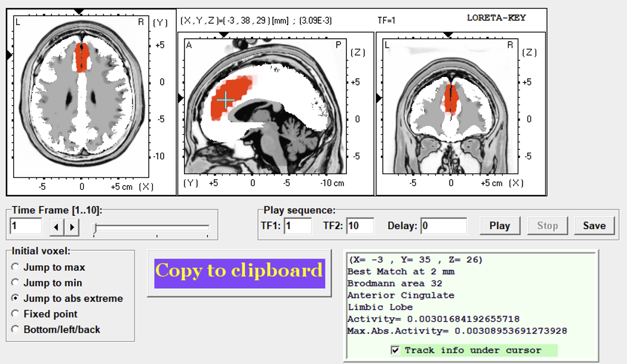Click the time frame slider thumb
Image resolution: width=627 pixels, height=364 pixels.
click(x=95, y=228)
